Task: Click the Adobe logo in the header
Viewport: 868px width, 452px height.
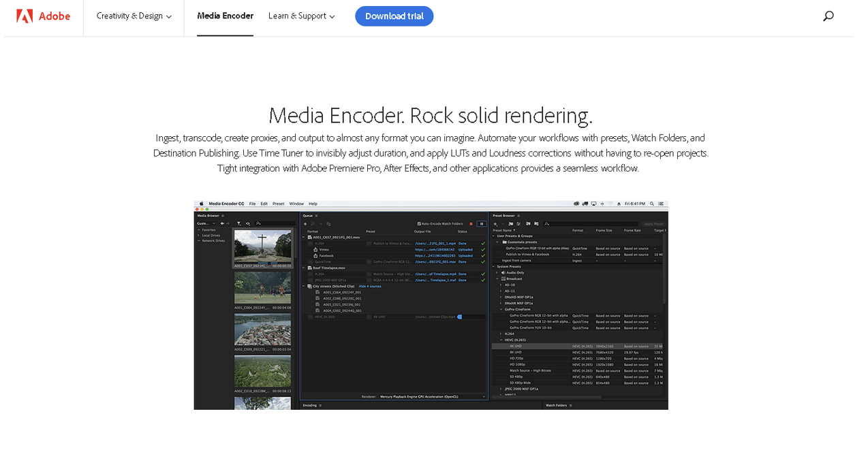Action: pos(43,16)
